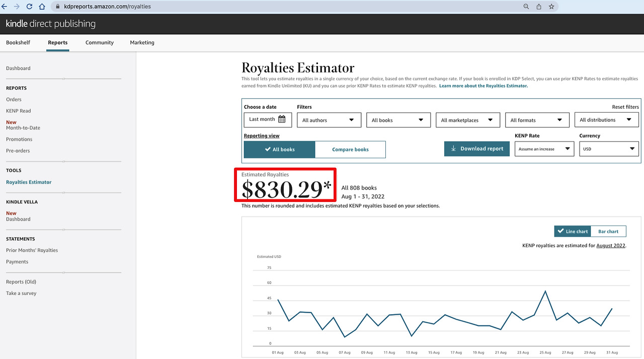Click the All 808 books text
The image size is (644, 359).
pyautogui.click(x=359, y=188)
